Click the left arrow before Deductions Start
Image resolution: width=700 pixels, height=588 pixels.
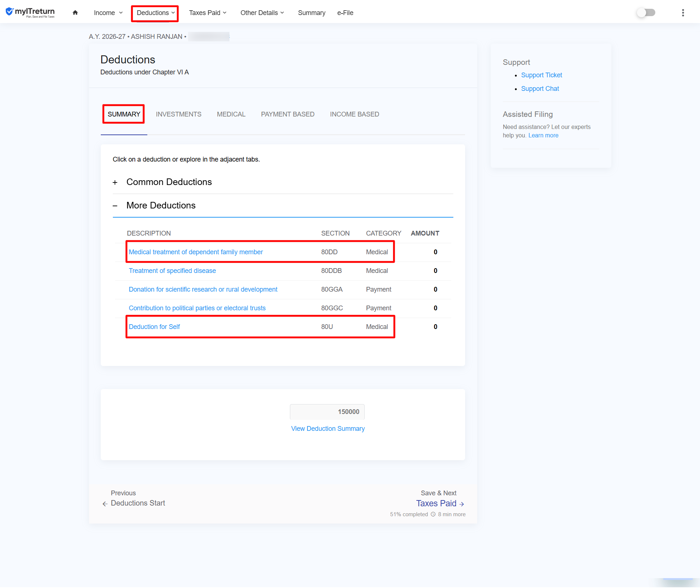(x=105, y=504)
